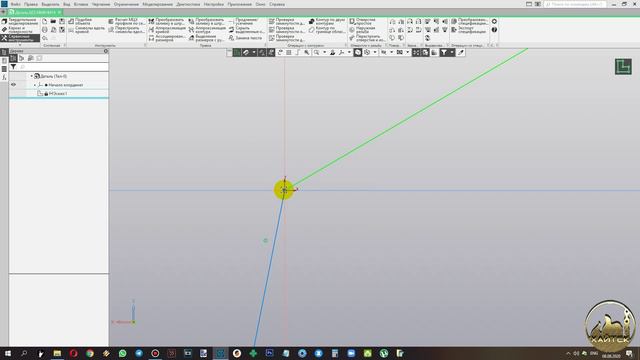Switch to the open Деталь document tab
The height and width of the screenshot is (360, 640).
(x=35, y=12)
